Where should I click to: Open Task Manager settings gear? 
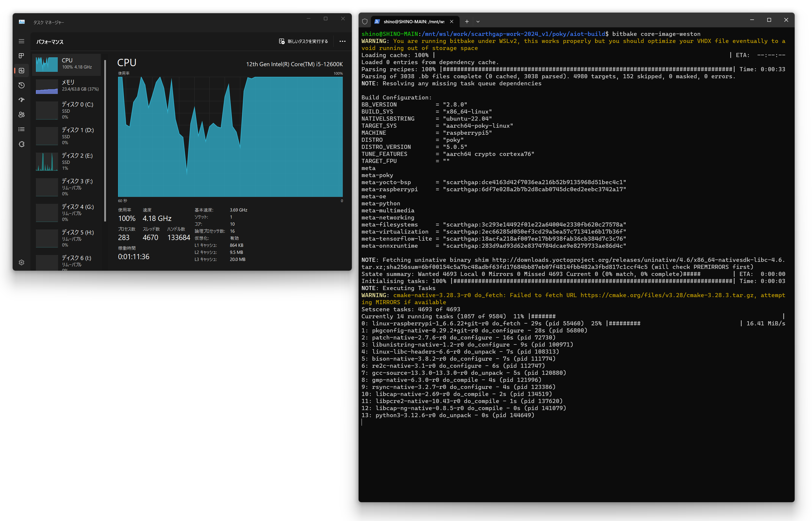[x=21, y=262]
